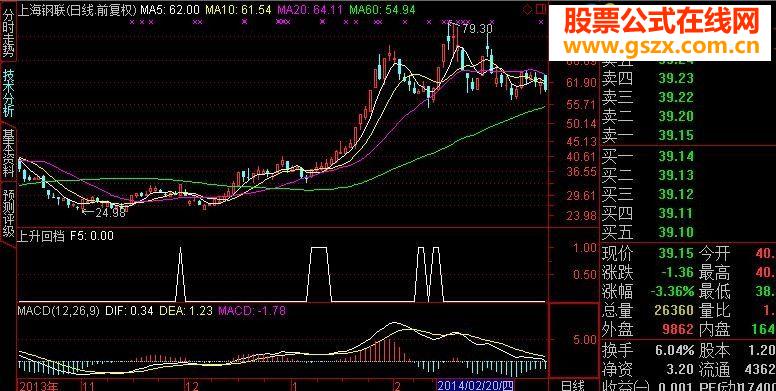Select the MA20: 64.11 indicator label
776x391 pixels.
coord(310,9)
